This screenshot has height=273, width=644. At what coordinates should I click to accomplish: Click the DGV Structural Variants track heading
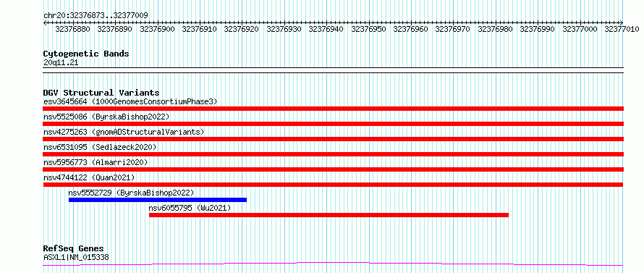101,93
